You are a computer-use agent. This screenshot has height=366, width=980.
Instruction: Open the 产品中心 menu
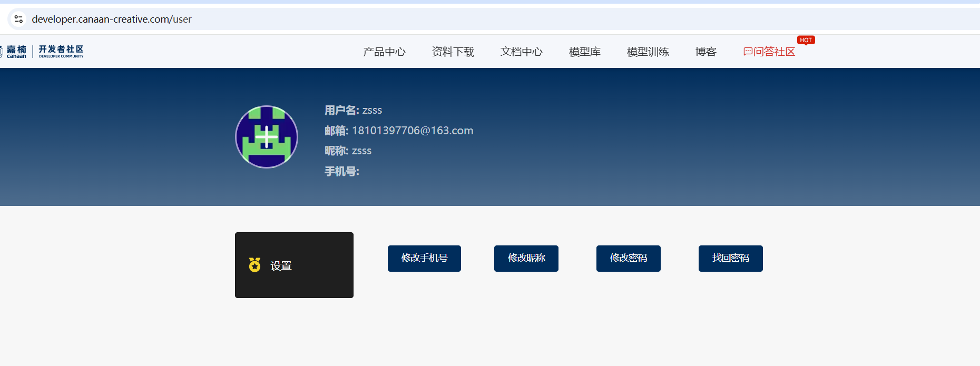(x=384, y=52)
